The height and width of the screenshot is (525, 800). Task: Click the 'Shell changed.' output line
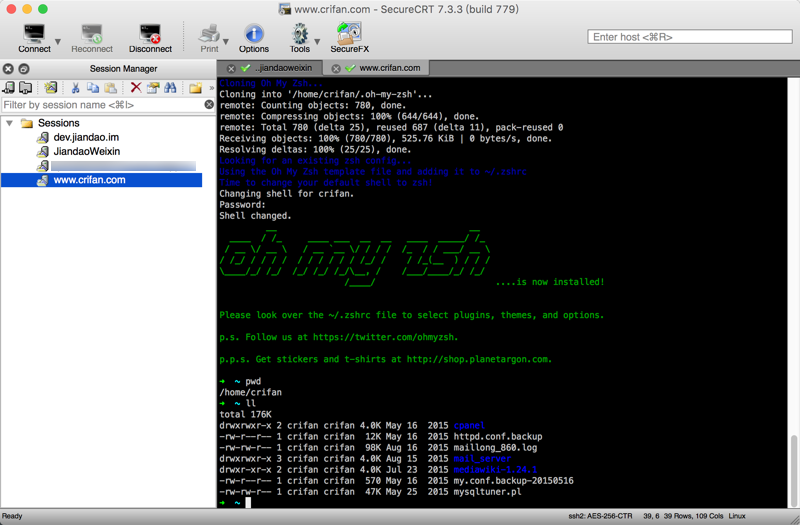tap(255, 216)
